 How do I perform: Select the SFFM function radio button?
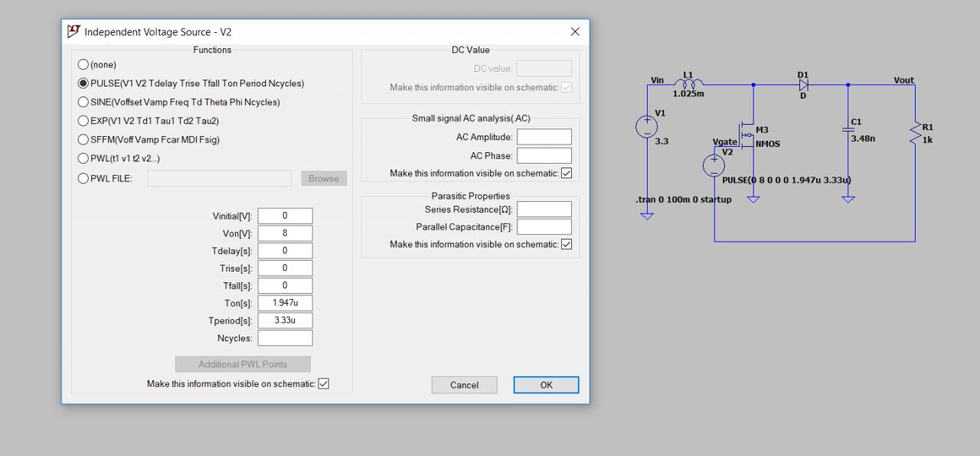(84, 139)
